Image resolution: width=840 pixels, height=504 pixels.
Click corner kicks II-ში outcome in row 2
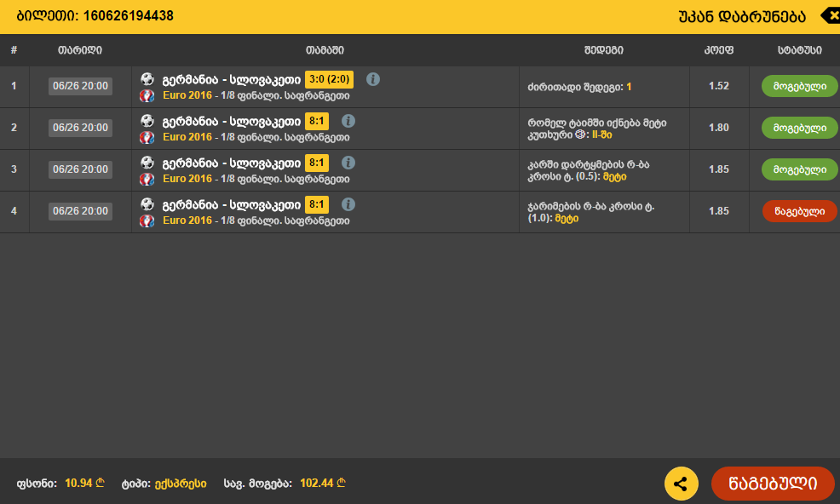click(597, 129)
